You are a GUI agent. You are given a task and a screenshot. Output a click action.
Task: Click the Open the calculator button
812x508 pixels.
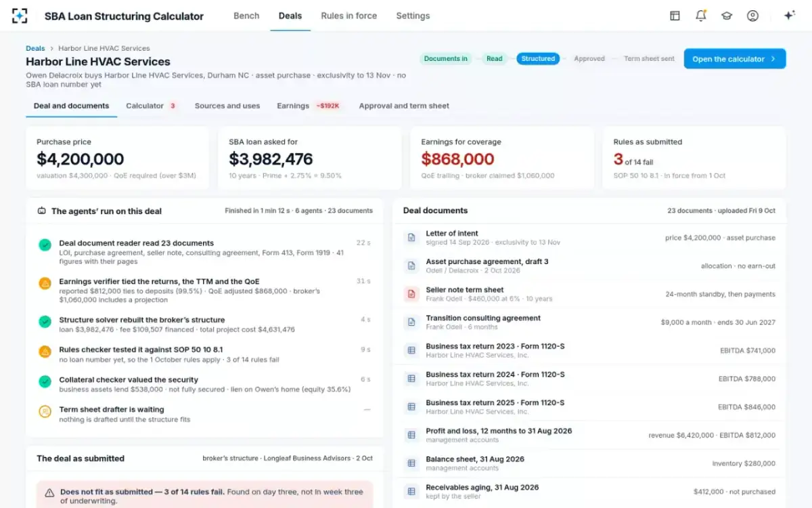(735, 59)
